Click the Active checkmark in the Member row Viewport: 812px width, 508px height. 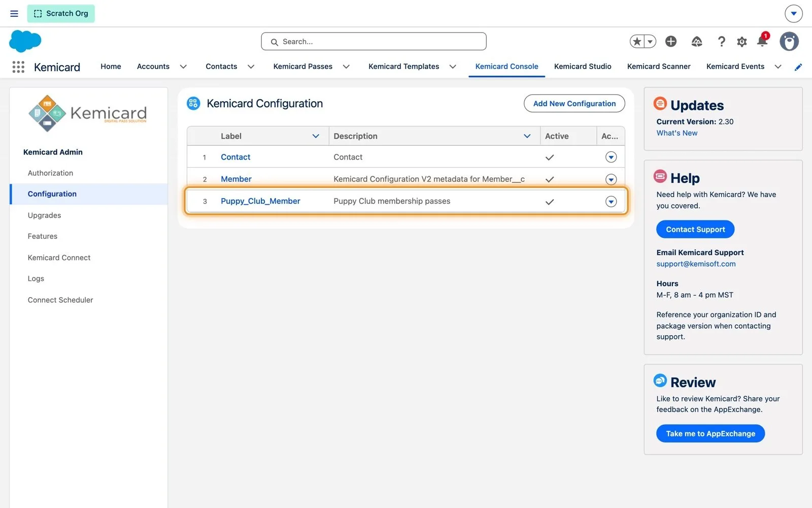(x=550, y=179)
